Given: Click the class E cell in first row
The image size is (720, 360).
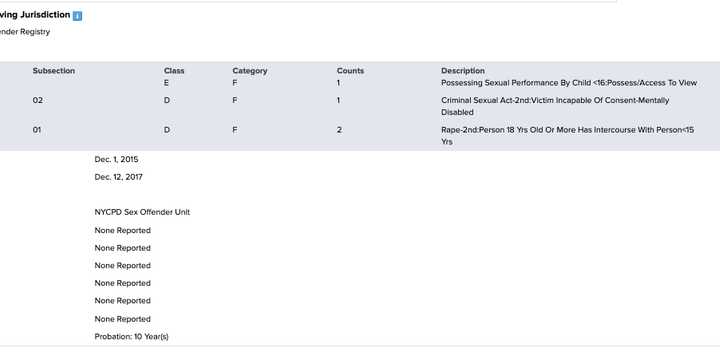Looking at the screenshot, I should (166, 83).
